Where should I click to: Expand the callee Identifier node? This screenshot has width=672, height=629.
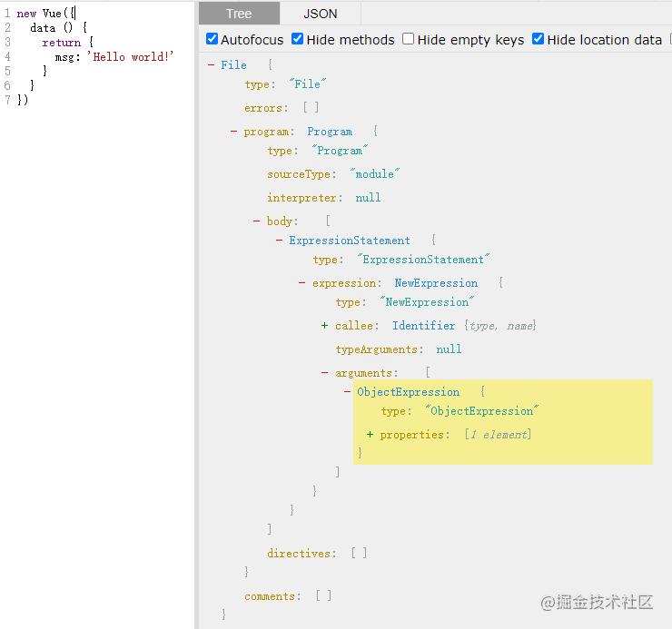click(x=325, y=326)
